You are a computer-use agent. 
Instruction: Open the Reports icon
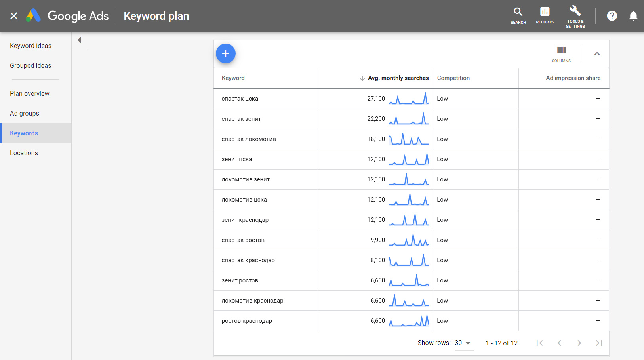coord(545,16)
